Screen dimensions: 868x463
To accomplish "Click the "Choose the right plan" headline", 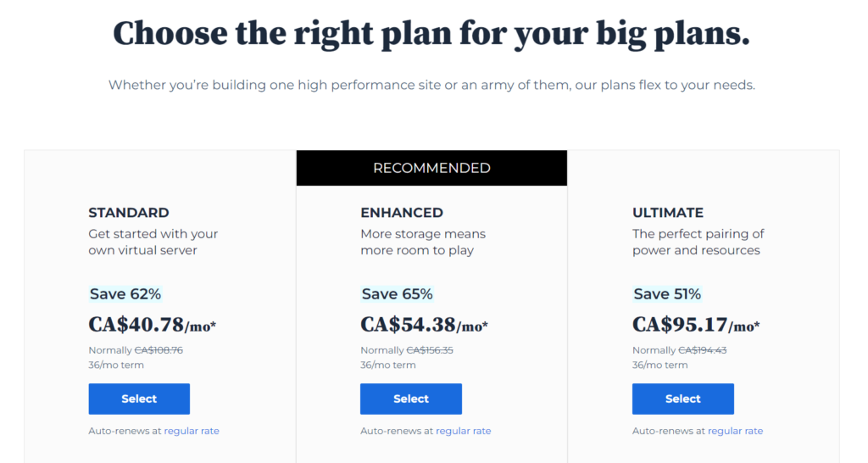I will click(431, 34).
